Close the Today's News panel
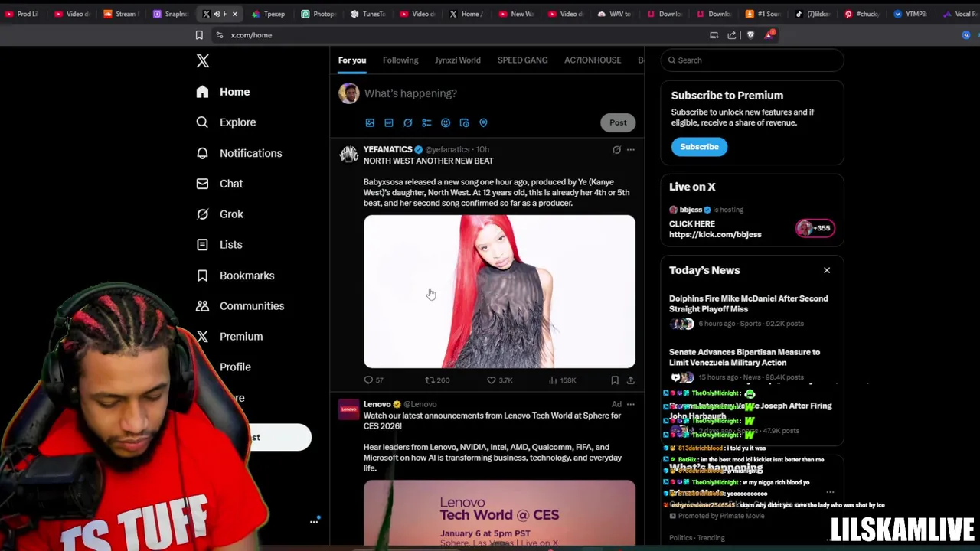This screenshot has height=551, width=980. click(827, 270)
